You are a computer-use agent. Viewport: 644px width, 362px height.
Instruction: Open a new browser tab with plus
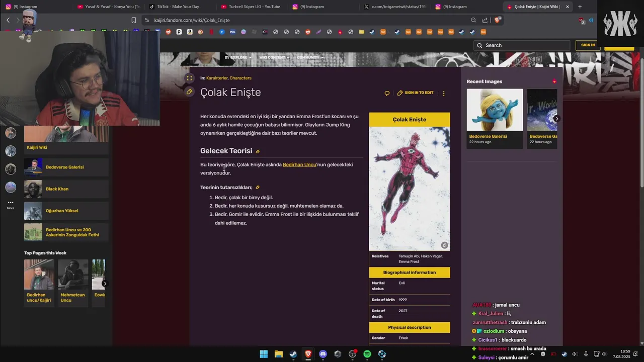[x=580, y=7]
